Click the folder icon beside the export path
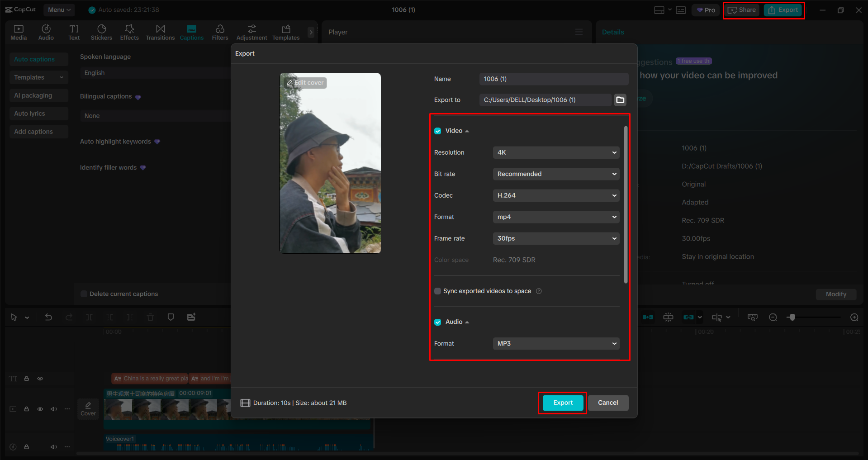The height and width of the screenshot is (460, 868). (x=620, y=100)
